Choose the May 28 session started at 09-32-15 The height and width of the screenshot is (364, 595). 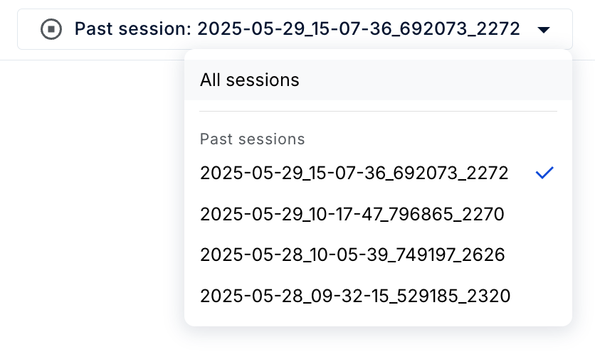pyautogui.click(x=378, y=295)
